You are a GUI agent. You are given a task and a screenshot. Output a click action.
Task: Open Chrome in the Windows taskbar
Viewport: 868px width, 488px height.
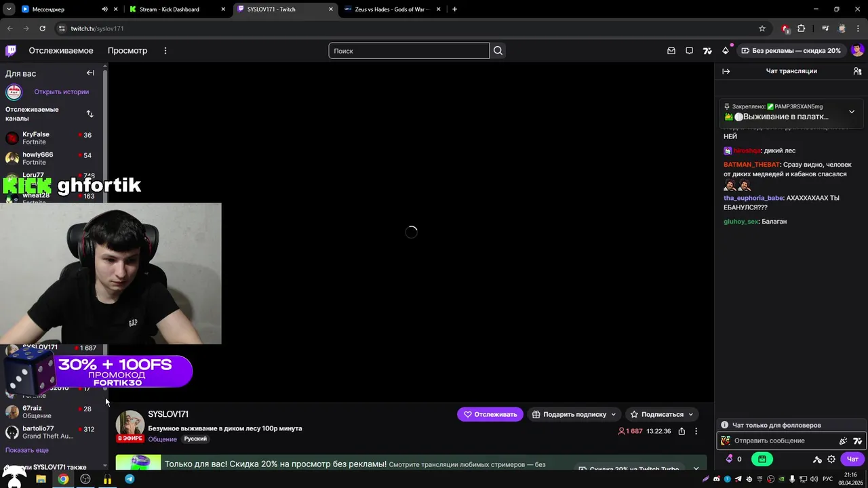coord(63,479)
